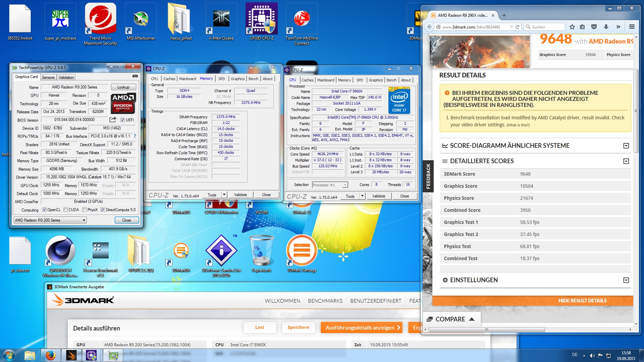Open the Processor #1 selection dropdown
Screen dimensions: 644x362
point(330,185)
